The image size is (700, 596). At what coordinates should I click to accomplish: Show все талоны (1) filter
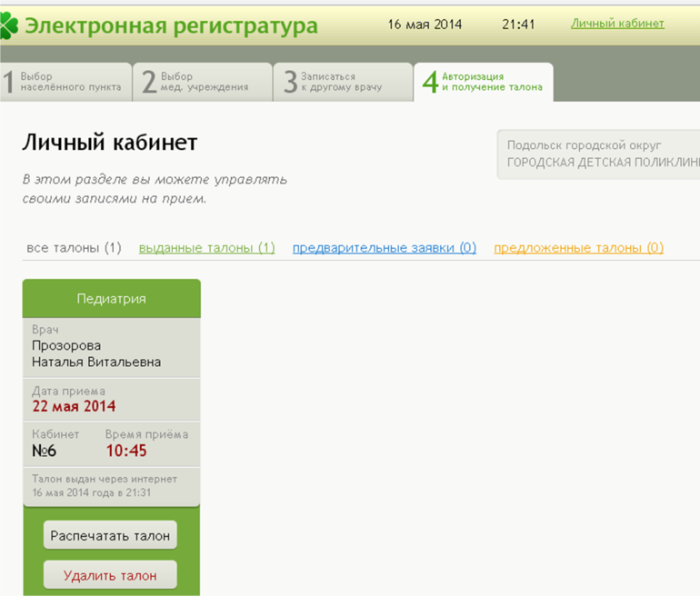pyautogui.click(x=75, y=248)
